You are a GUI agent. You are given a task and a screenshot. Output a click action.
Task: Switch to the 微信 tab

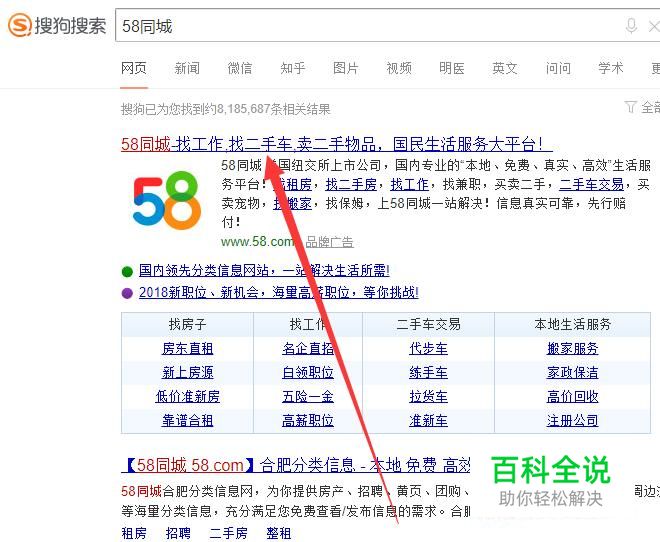point(240,68)
